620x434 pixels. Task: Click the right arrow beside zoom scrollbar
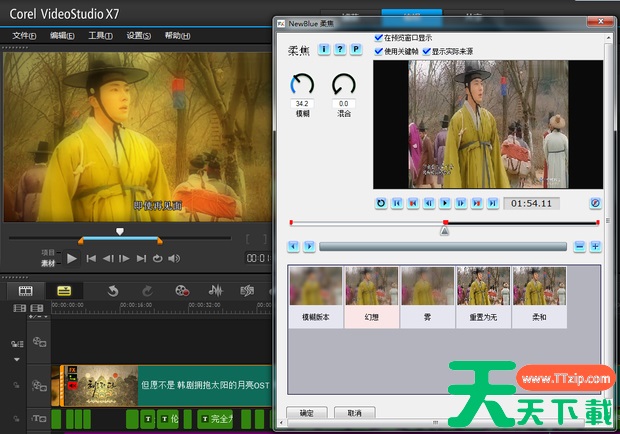(309, 247)
